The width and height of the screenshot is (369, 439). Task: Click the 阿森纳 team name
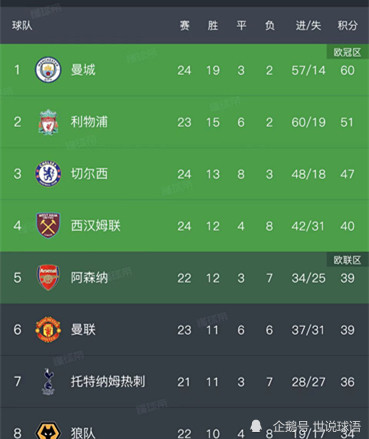[89, 278]
